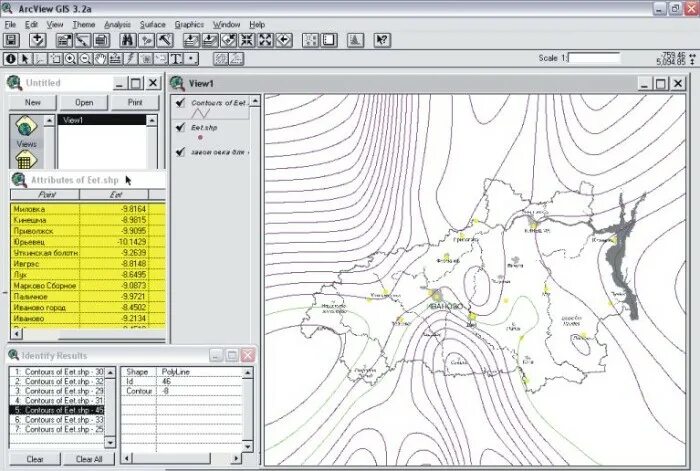Screen dimensions: 700x471
Task: Click the Zoom to Selected icon
Action: [x=228, y=40]
